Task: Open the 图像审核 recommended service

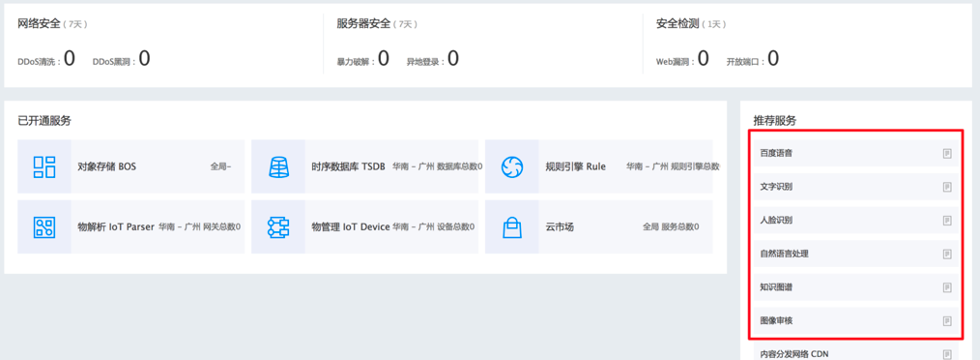Action: pyautogui.click(x=855, y=320)
